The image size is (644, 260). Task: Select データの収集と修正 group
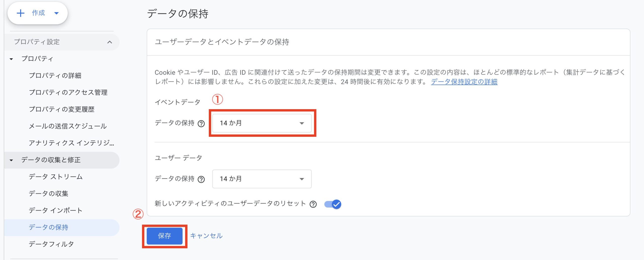coord(62,160)
